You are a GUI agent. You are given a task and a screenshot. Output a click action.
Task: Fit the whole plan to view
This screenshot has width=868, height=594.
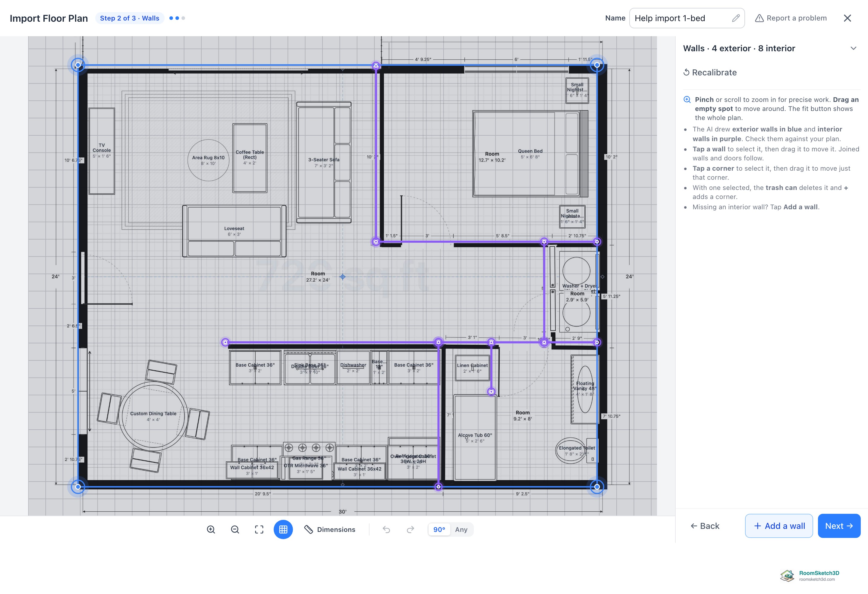[259, 529]
